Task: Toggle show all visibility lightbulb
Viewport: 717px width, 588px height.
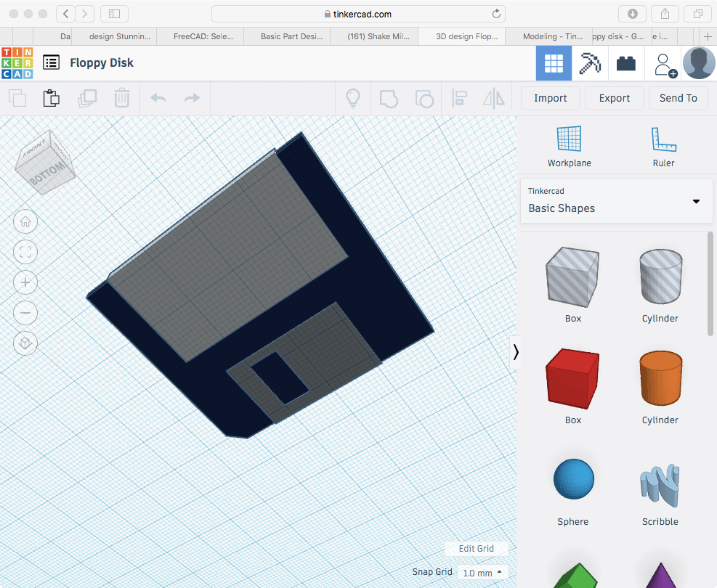Action: [x=353, y=98]
